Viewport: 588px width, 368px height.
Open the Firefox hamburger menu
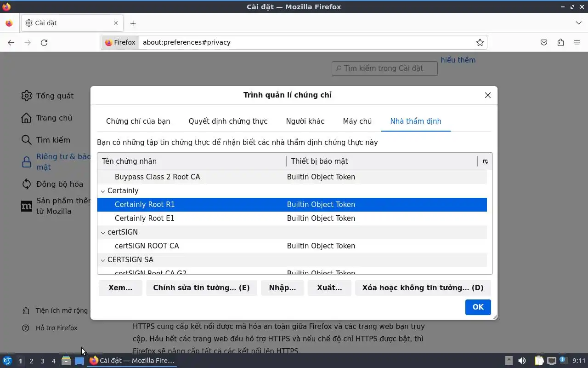click(x=577, y=42)
